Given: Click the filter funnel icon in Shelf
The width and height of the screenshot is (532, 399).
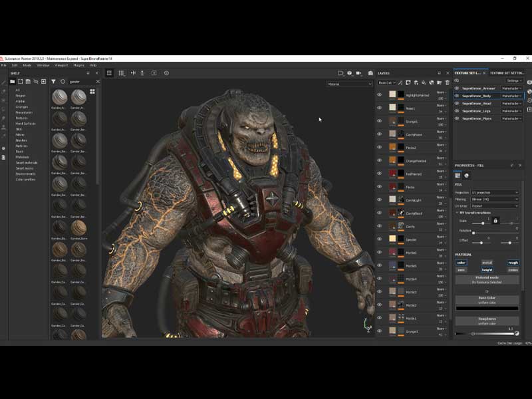Looking at the screenshot, I should click(x=53, y=82).
